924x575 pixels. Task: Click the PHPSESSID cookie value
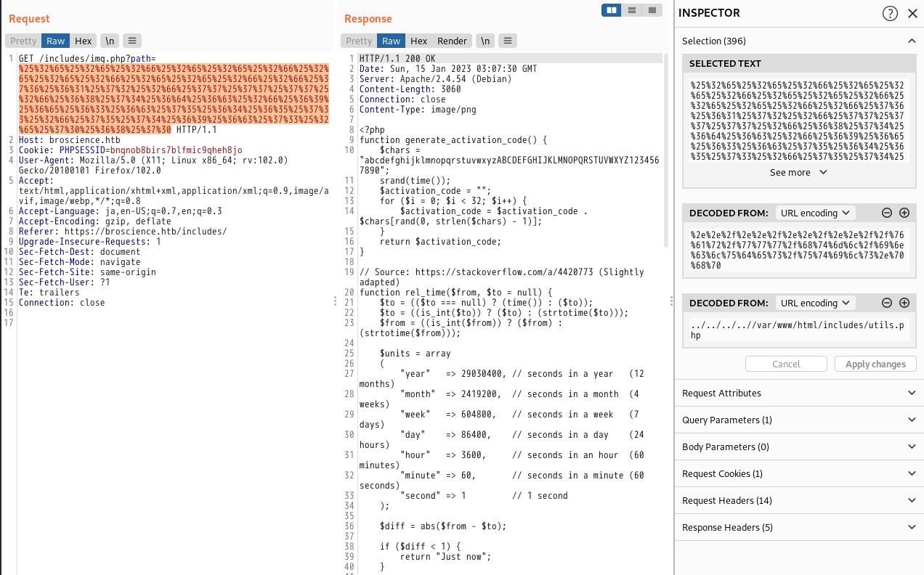tap(176, 150)
